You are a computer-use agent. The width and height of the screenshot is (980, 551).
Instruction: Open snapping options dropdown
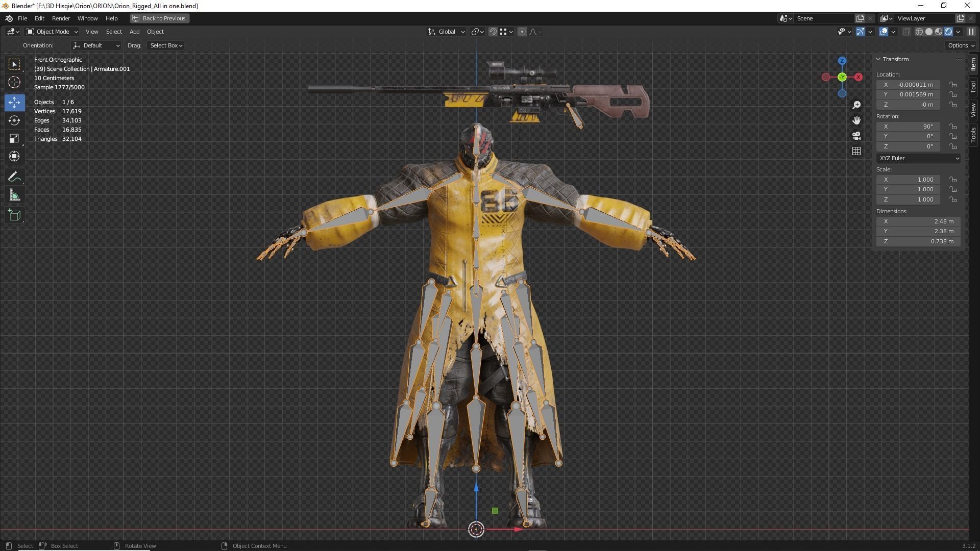(x=506, y=32)
